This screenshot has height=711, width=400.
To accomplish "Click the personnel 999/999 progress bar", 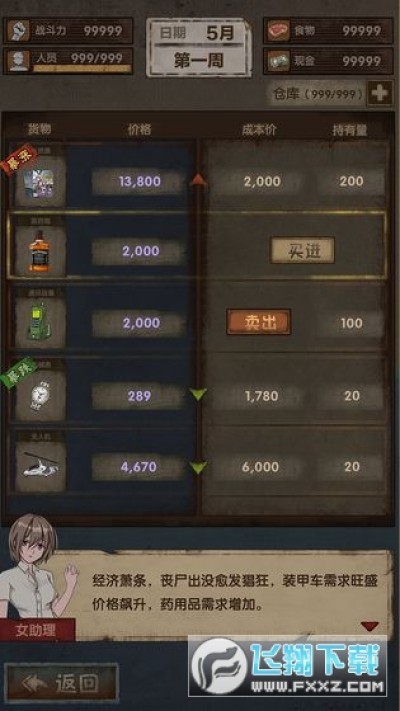I will [82, 69].
